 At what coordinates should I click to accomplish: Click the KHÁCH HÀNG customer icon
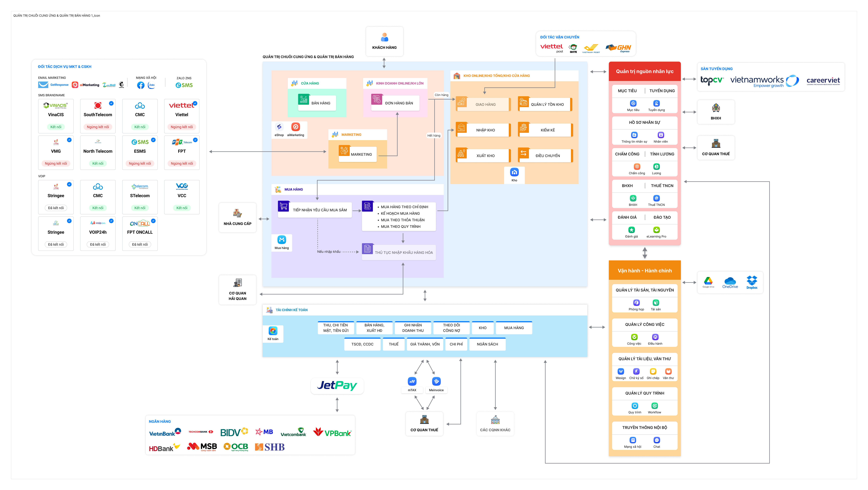click(x=384, y=37)
